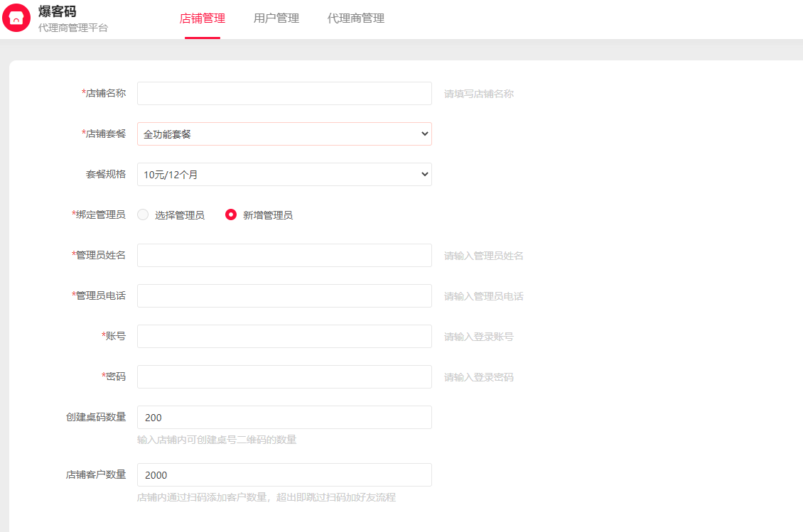Expand the 店铺套餐 dropdown showing 全功能套餐
This screenshot has width=803, height=532.
(x=284, y=134)
